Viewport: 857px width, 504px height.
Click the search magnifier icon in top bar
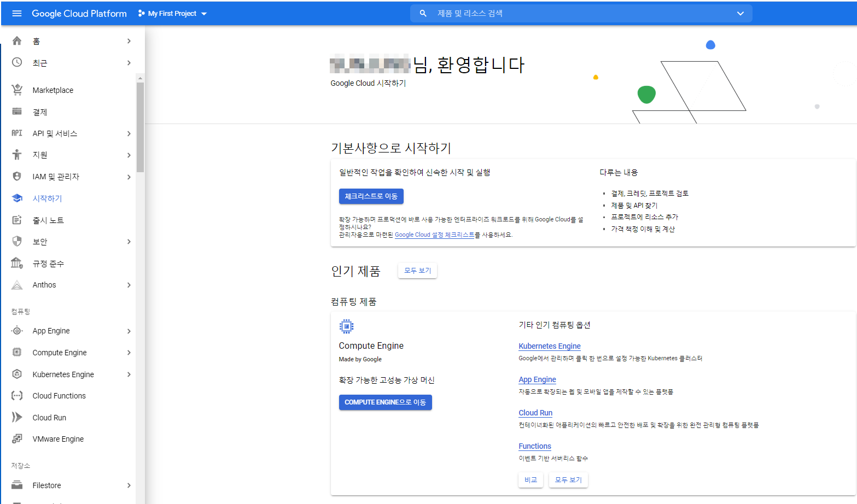(x=423, y=13)
